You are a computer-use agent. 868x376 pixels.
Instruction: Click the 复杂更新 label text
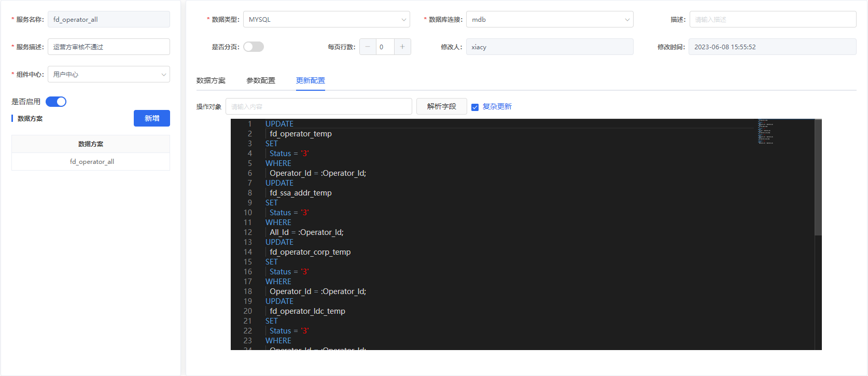(497, 106)
